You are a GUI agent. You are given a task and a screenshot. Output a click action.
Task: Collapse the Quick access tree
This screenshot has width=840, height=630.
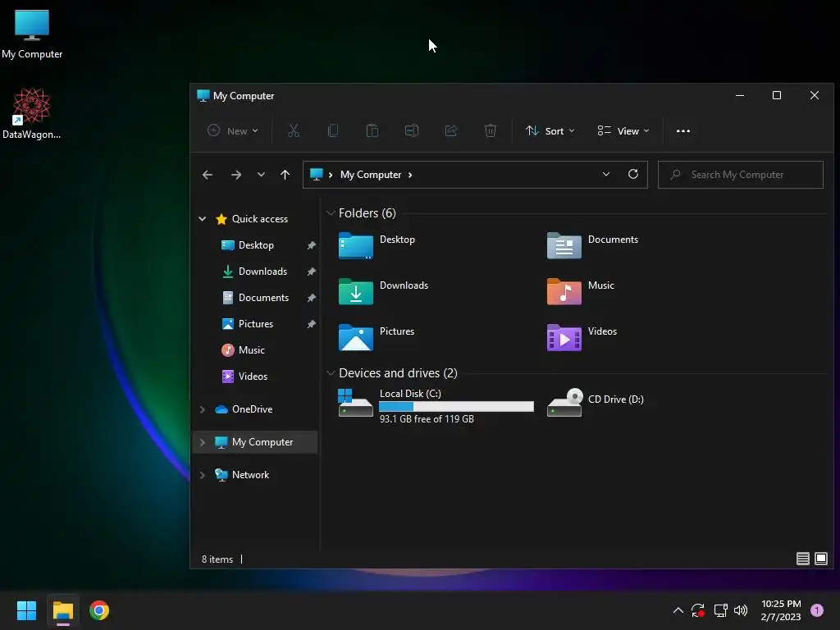coord(202,218)
